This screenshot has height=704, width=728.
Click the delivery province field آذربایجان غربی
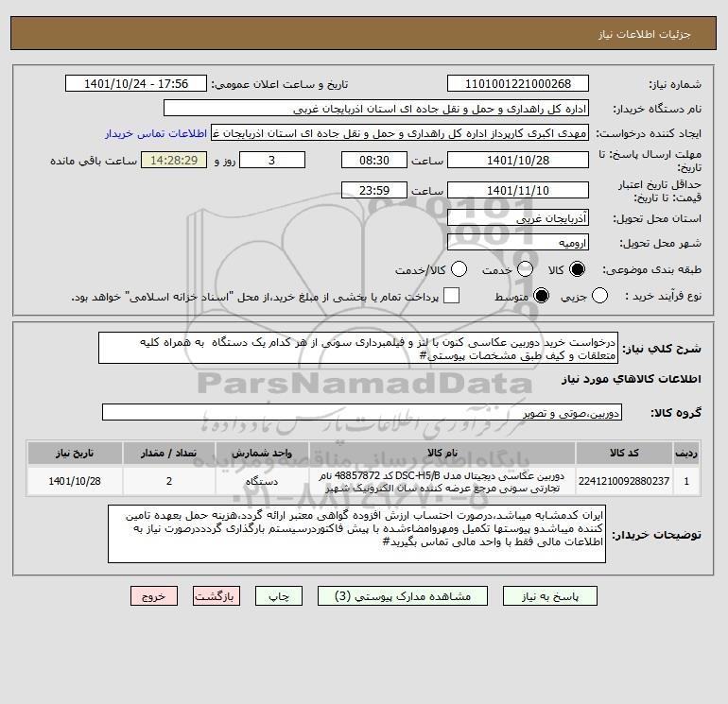click(x=518, y=217)
